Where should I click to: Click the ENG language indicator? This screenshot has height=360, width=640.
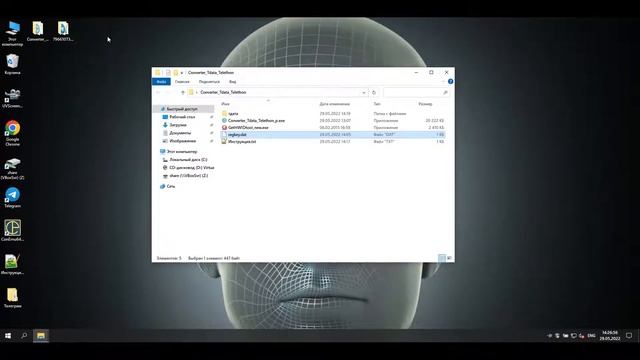click(591, 336)
